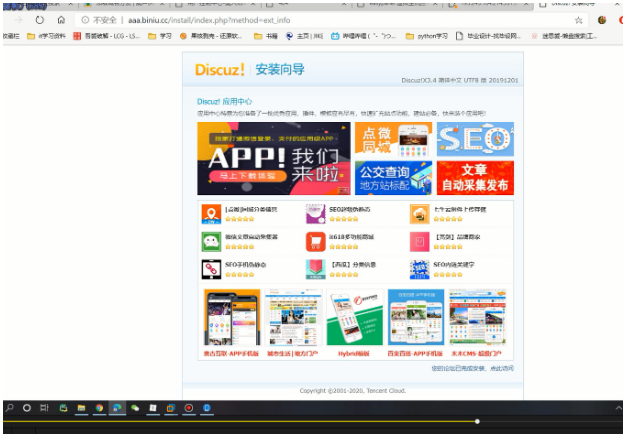The width and height of the screenshot is (626, 437).
Task: Open the red shopping cart app icon
Action: (x=315, y=242)
